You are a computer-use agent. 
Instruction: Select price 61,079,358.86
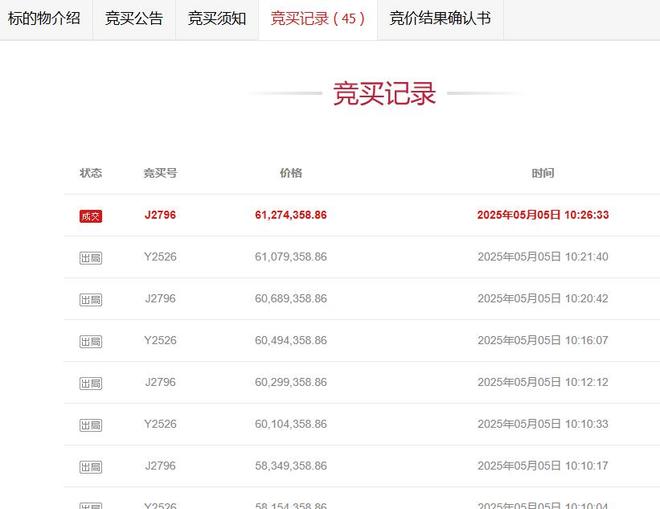[291, 256]
